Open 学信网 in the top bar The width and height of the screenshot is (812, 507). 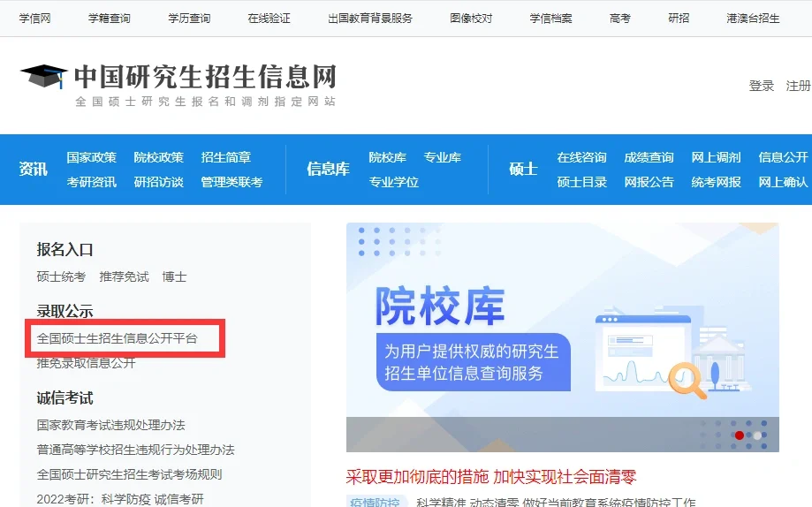34,19
